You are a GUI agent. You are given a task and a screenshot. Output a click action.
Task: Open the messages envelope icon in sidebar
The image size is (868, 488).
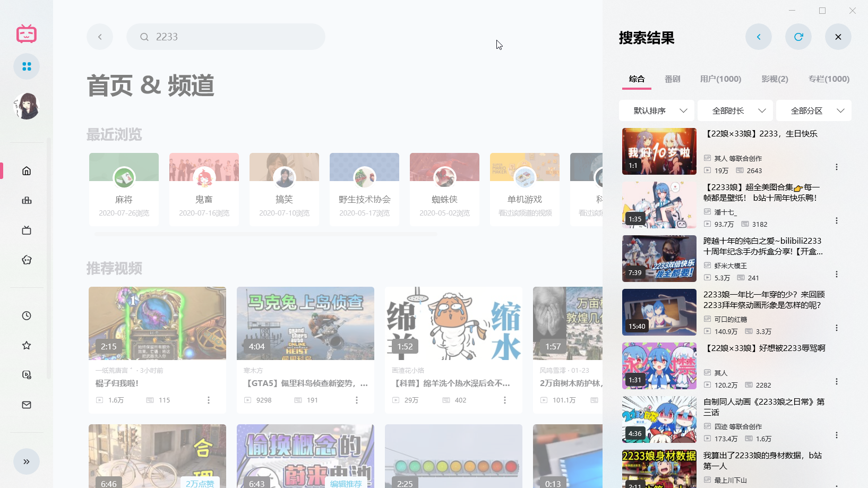pos(27,405)
